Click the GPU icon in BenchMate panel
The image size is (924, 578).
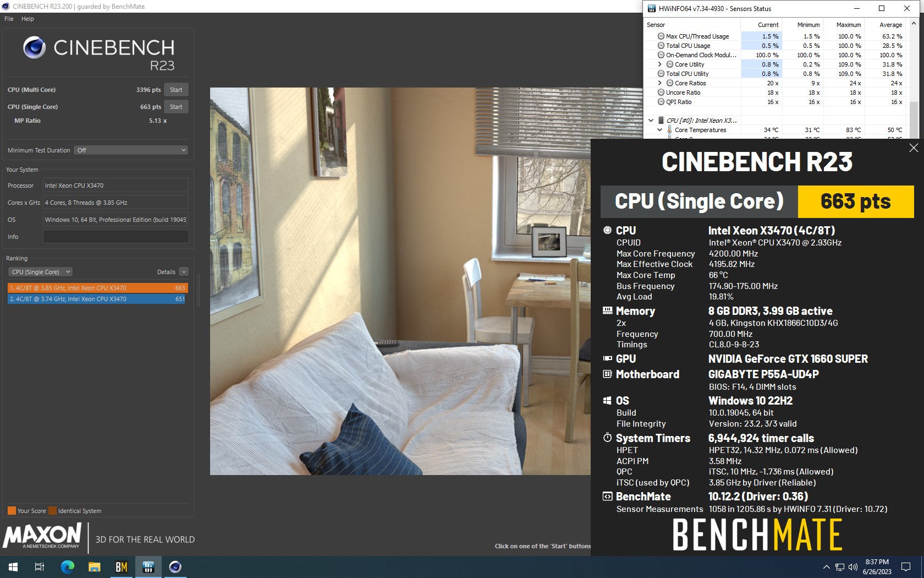point(607,358)
